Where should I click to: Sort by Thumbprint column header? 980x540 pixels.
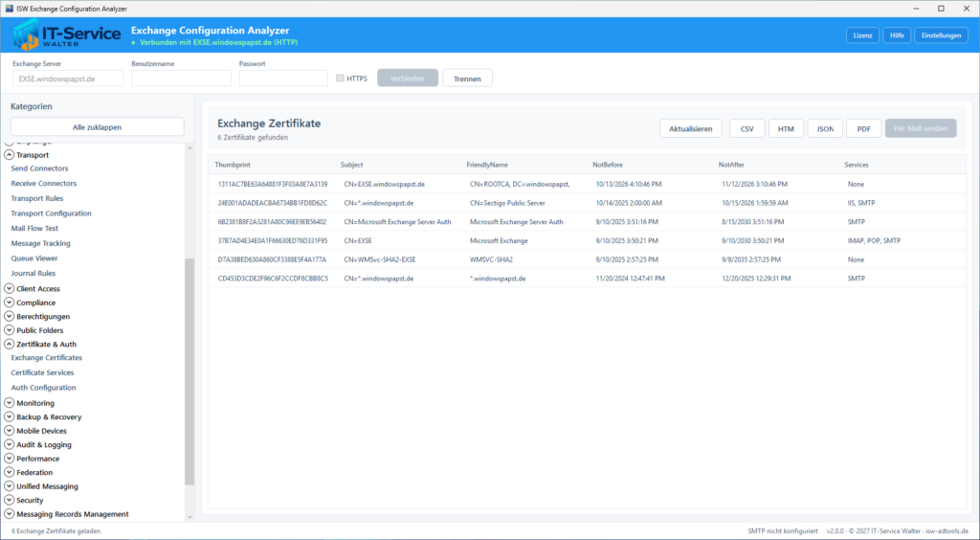coord(233,165)
